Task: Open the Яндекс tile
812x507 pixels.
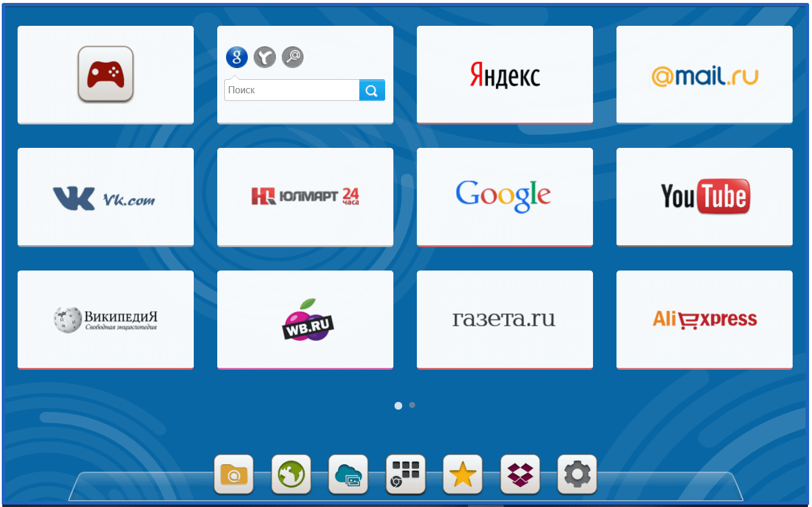Action: (x=505, y=75)
